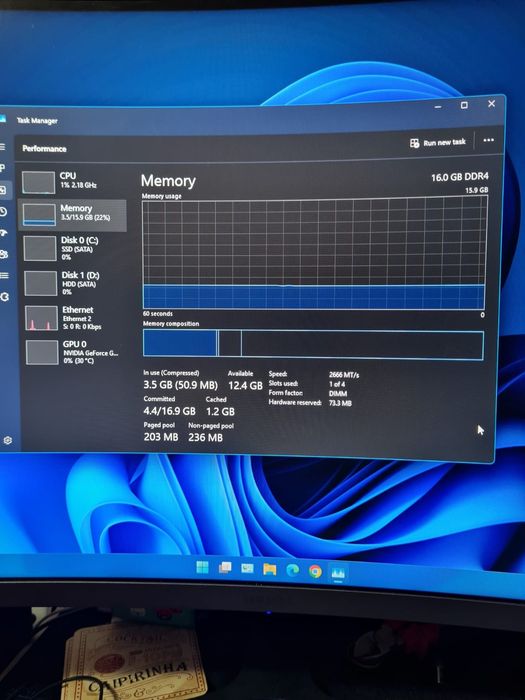Click the 1.2 GB cached value
The width and height of the screenshot is (525, 700).
tap(220, 411)
